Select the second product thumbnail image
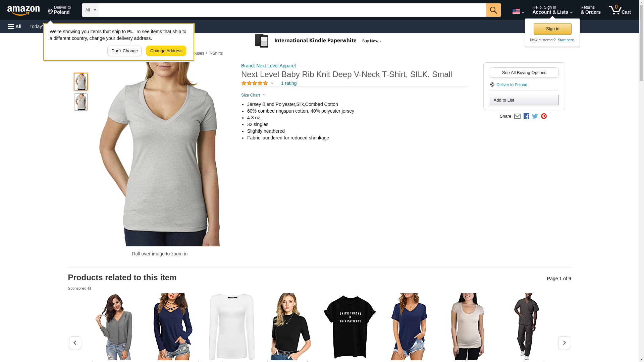Screen dimensions: 644x362 click(x=81, y=102)
